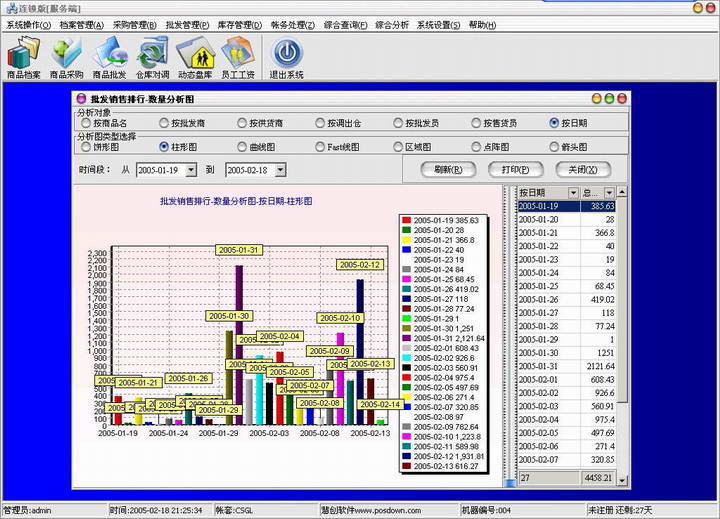The width and height of the screenshot is (720, 519).
Task: Open 帐务处理(Z) menu
Action: (x=293, y=25)
